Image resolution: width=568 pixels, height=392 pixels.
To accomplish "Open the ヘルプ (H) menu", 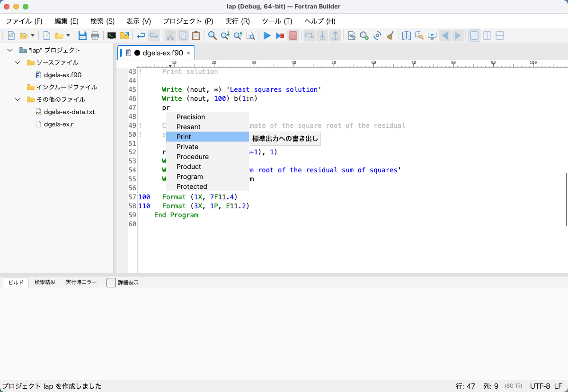I will click(x=319, y=21).
